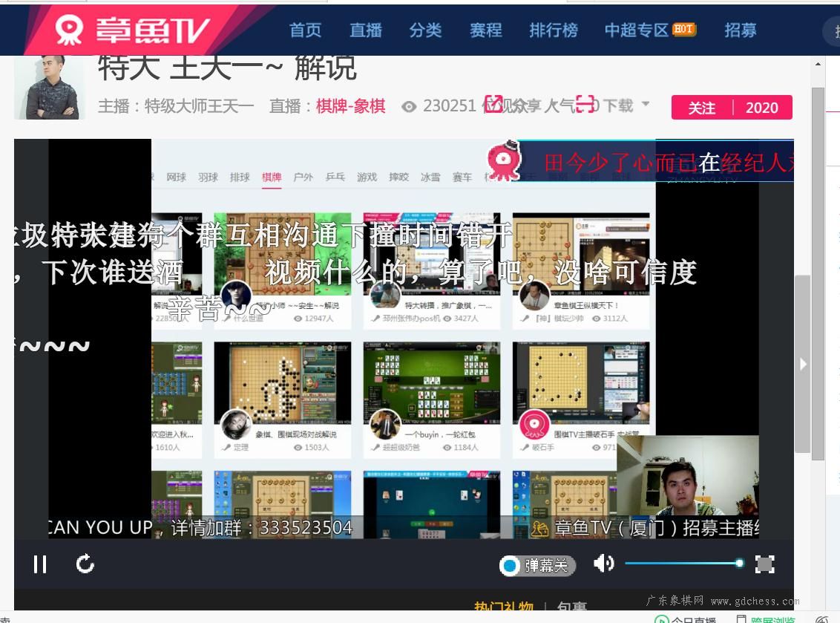
Task: Click the 关注 follow button
Action: (702, 108)
